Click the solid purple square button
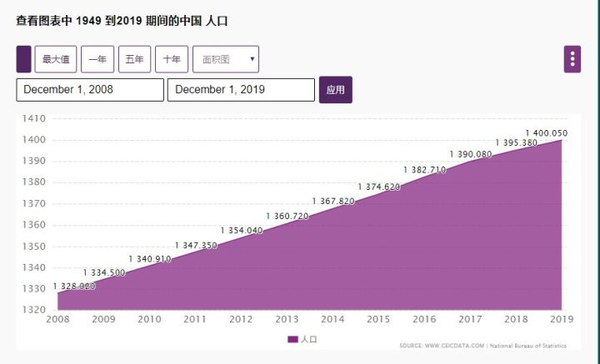Screen dimensions: 600x364 tap(24, 59)
